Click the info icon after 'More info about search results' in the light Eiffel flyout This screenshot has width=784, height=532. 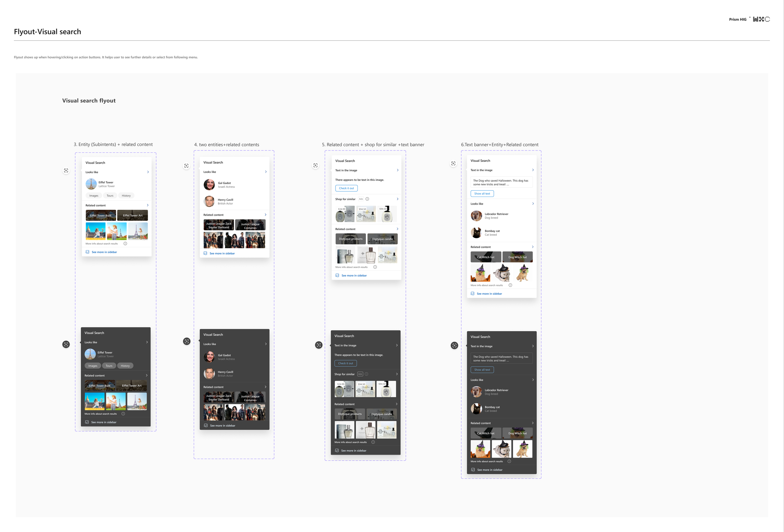tap(125, 243)
